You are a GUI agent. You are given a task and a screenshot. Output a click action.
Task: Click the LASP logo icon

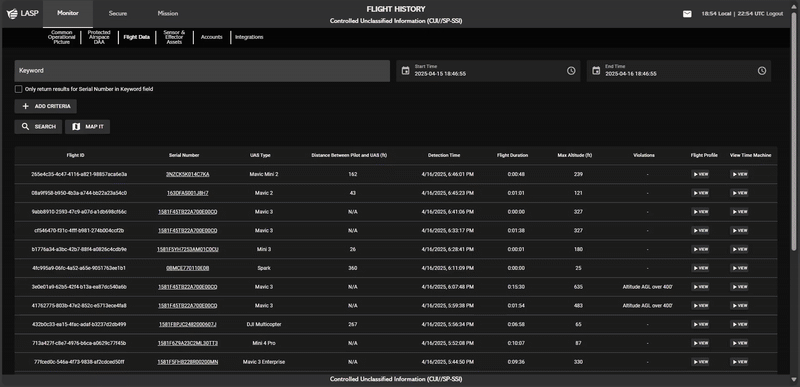pos(12,14)
